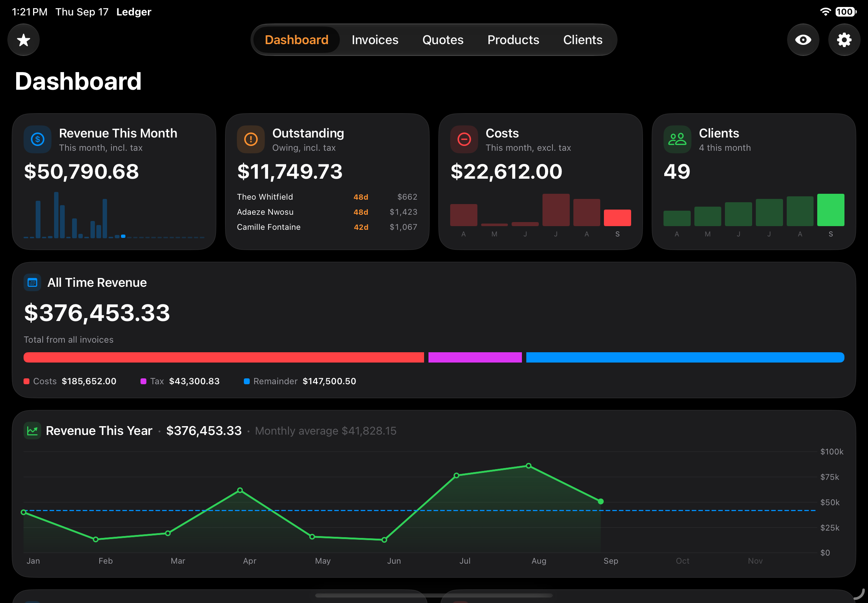Open settings via gear icon
The height and width of the screenshot is (603, 868).
pyautogui.click(x=844, y=40)
